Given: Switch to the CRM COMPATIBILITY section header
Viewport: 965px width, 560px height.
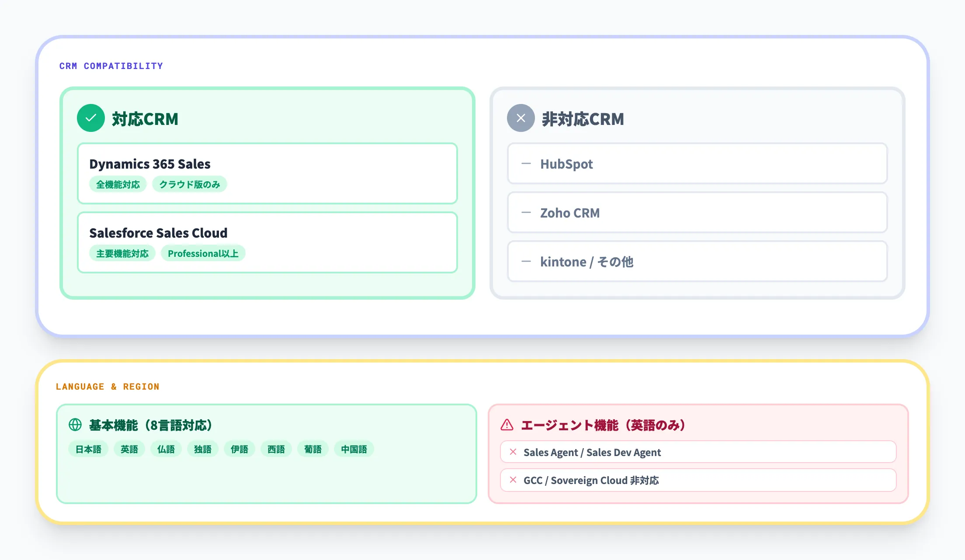Looking at the screenshot, I should (111, 66).
